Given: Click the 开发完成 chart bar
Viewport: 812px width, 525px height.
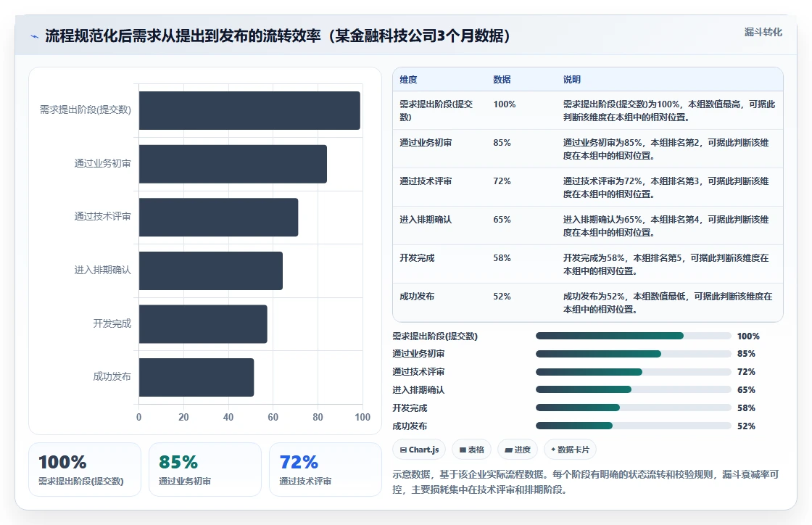Looking at the screenshot, I should [203, 323].
